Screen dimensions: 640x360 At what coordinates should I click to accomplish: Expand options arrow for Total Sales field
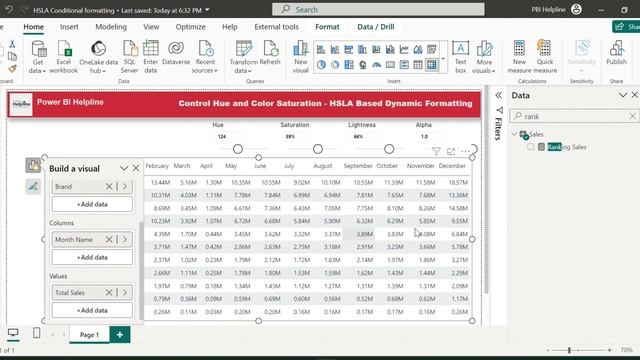125,293
